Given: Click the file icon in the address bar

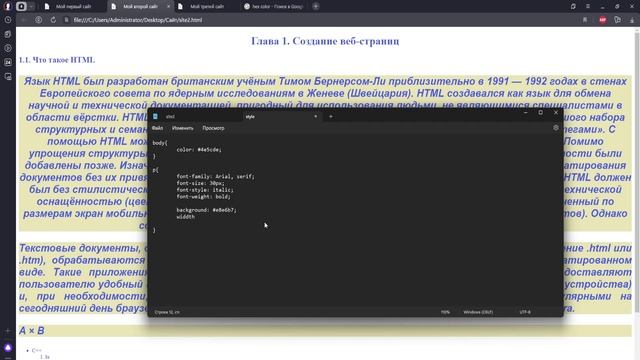Looking at the screenshot, I should pyautogui.click(x=67, y=20).
